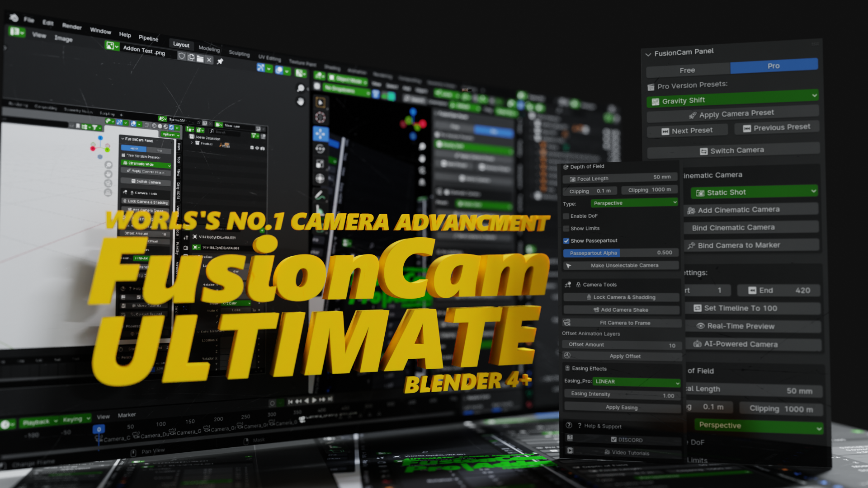This screenshot has width=868, height=488.
Task: Open the Playback dropdown in timeline
Action: [39, 422]
